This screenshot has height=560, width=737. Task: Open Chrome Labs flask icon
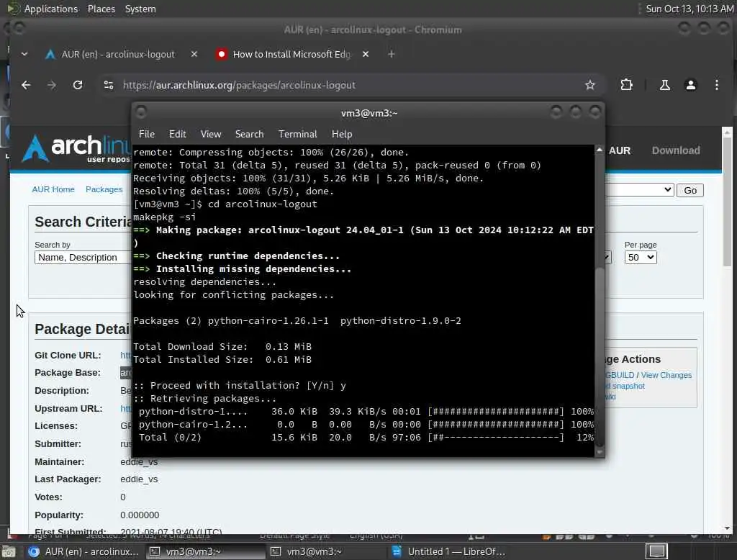coord(664,85)
